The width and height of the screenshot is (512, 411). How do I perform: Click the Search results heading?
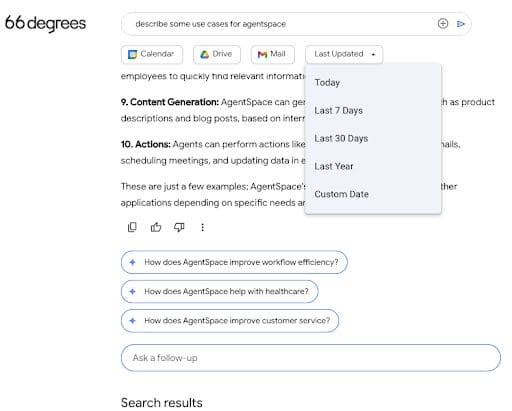click(x=162, y=403)
